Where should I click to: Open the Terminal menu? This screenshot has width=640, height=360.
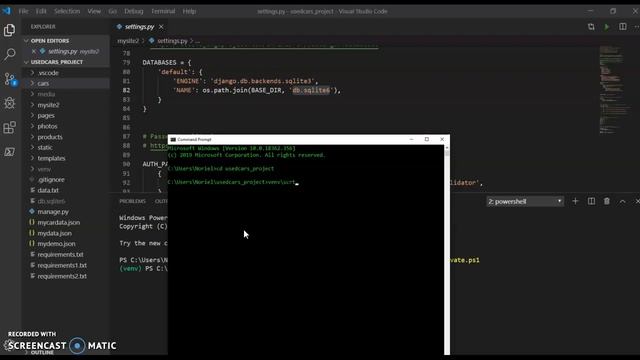coord(163,11)
